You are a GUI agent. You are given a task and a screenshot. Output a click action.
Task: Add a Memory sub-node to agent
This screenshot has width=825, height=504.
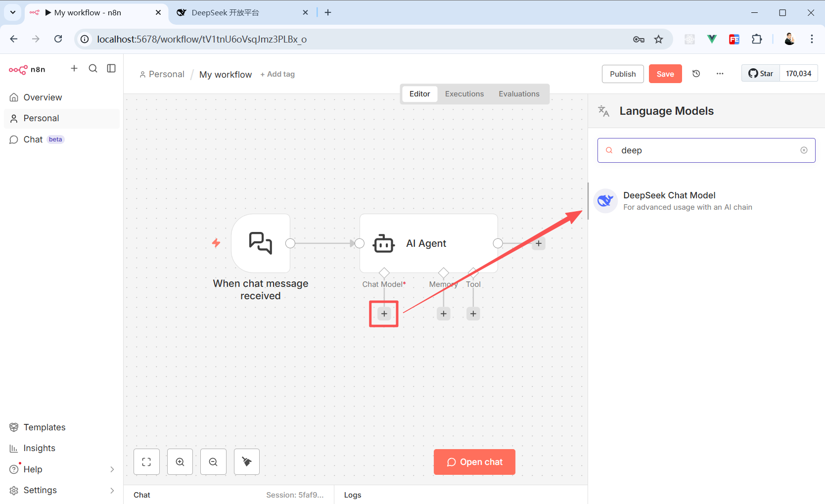tap(444, 314)
